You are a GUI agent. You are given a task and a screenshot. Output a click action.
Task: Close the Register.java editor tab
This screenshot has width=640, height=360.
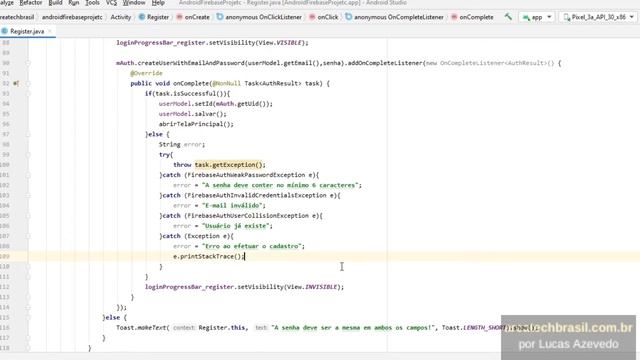point(50,31)
